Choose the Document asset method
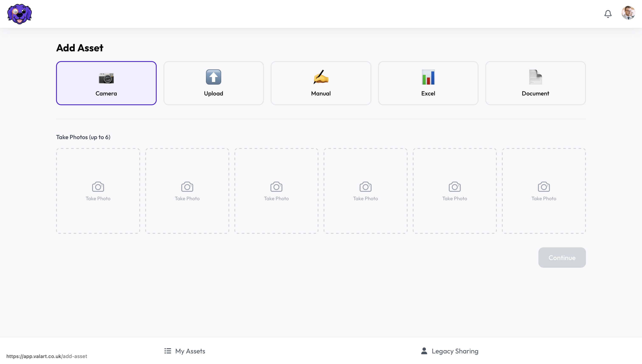The image size is (642, 364). pyautogui.click(x=535, y=83)
